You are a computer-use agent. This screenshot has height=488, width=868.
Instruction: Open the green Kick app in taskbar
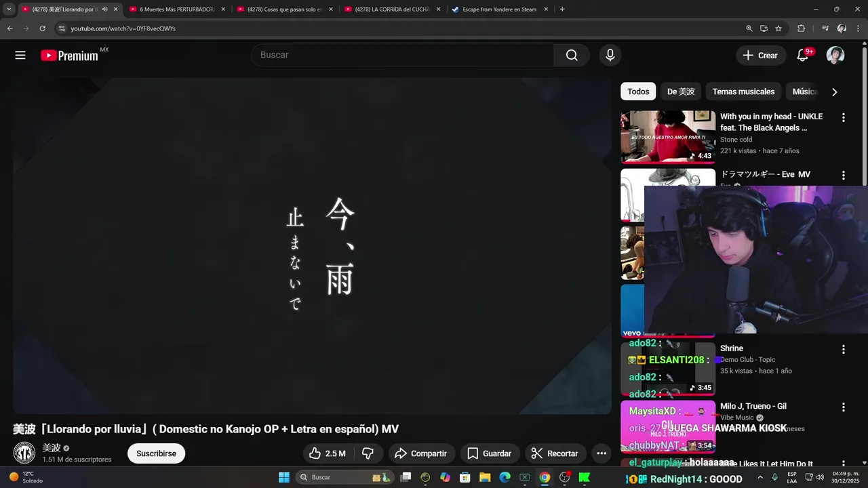(584, 477)
